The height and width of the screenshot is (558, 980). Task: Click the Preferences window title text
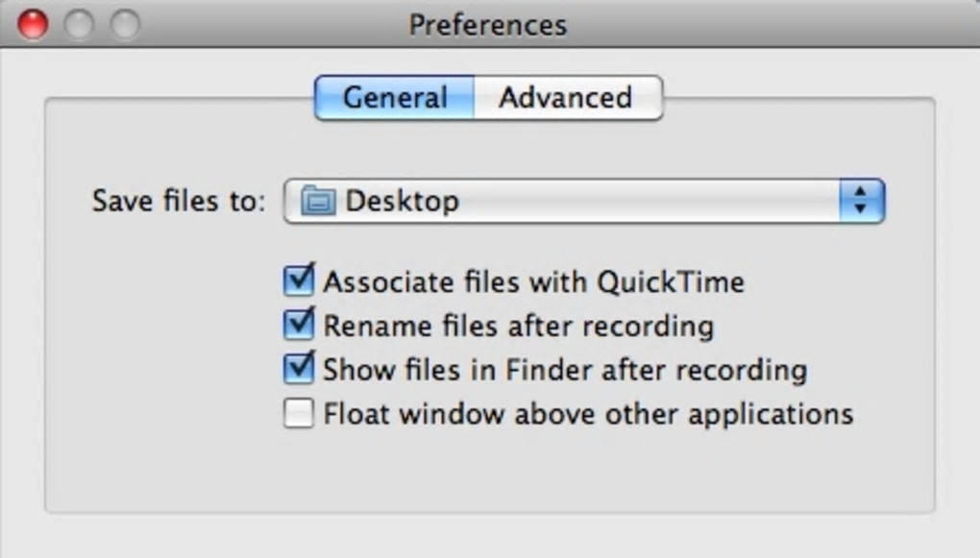[x=488, y=24]
